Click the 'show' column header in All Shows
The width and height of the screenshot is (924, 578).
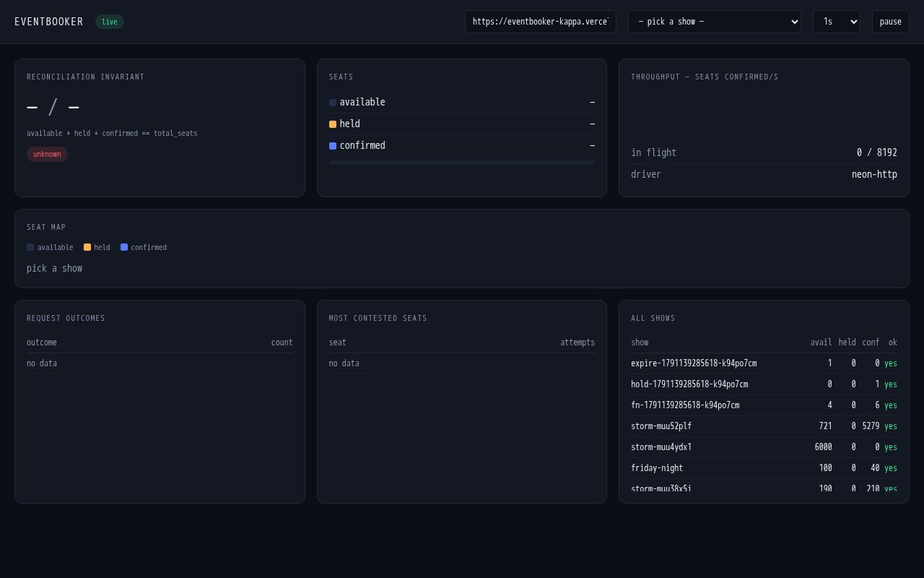click(640, 342)
